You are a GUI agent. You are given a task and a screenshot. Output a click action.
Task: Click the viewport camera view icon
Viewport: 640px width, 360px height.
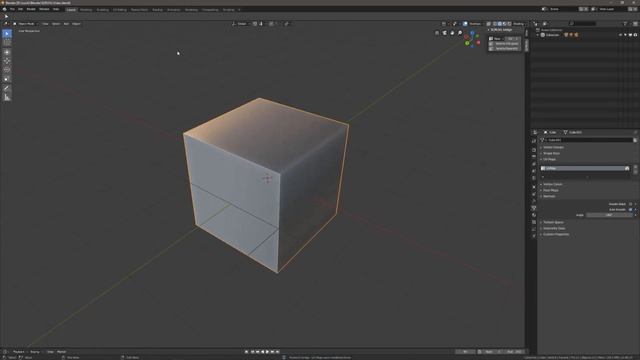pyautogui.click(x=444, y=33)
